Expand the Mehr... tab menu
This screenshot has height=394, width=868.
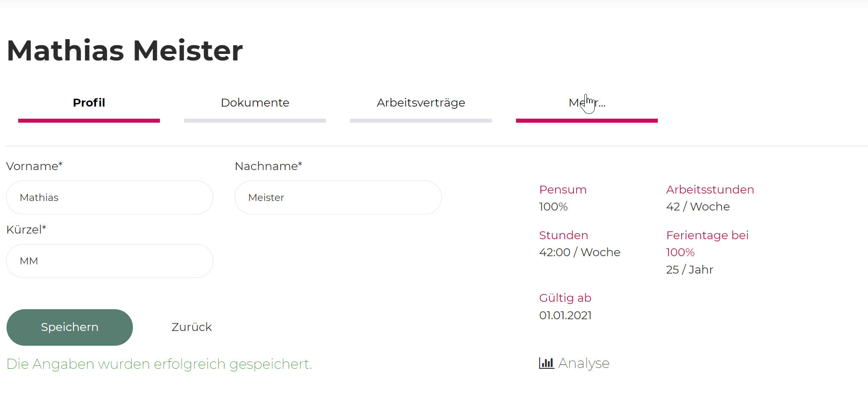(587, 103)
